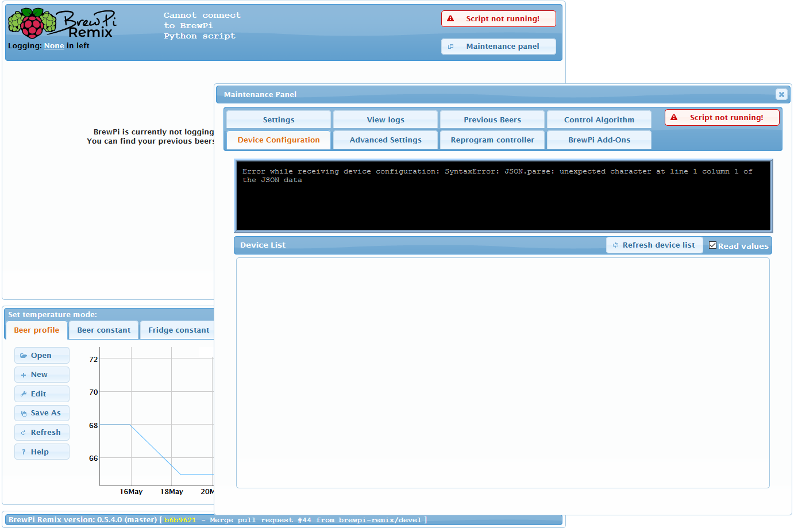
Task: Open the Maintenance panel button
Action: pyautogui.click(x=499, y=47)
